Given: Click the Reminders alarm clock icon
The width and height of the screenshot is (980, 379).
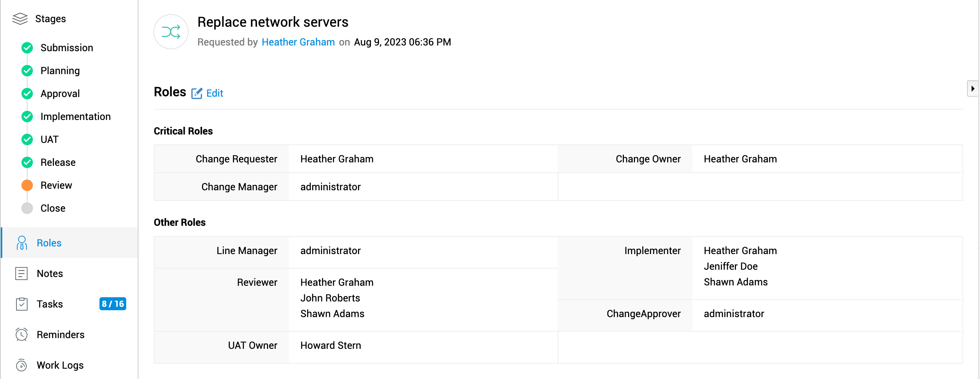Looking at the screenshot, I should point(22,335).
